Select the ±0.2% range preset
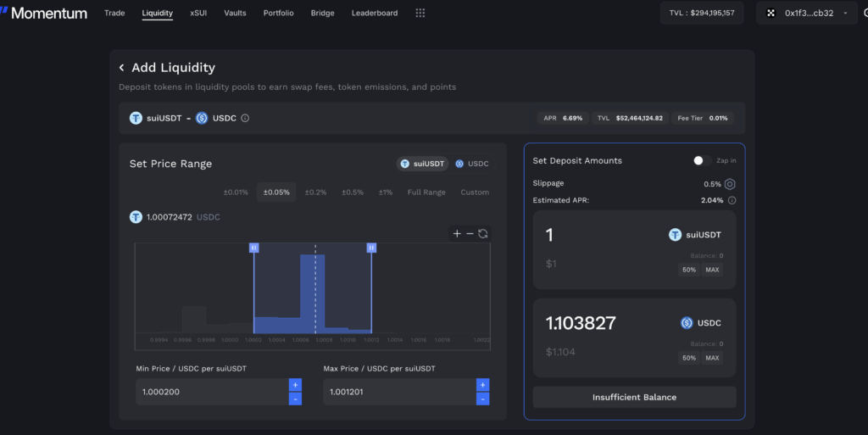Image resolution: width=868 pixels, height=435 pixels. coord(315,192)
